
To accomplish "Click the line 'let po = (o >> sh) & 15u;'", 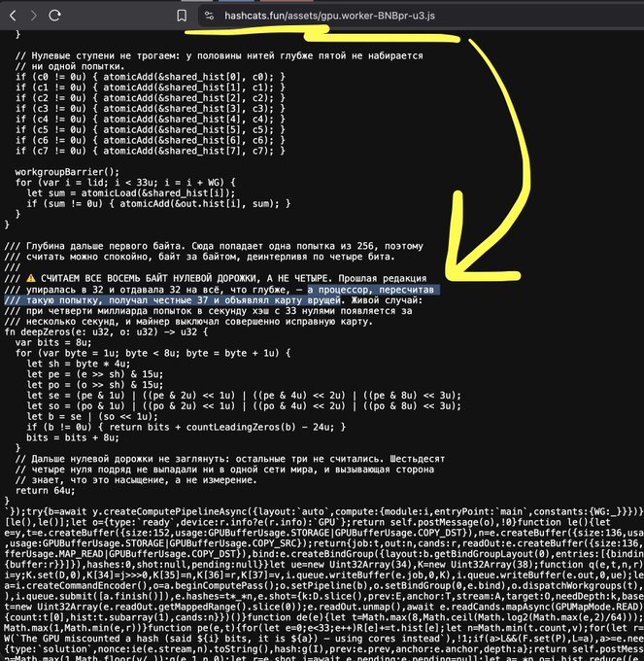I will point(95,385).
